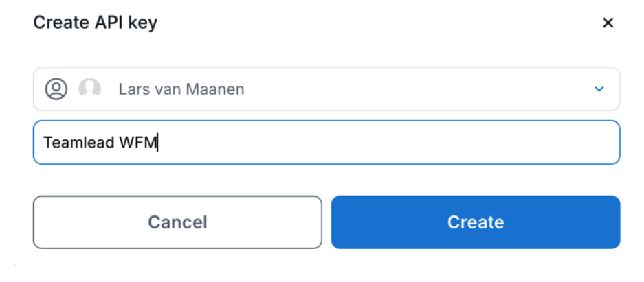Image resolution: width=644 pixels, height=282 pixels.
Task: Expand the user dropdown chevron
Action: click(x=599, y=89)
